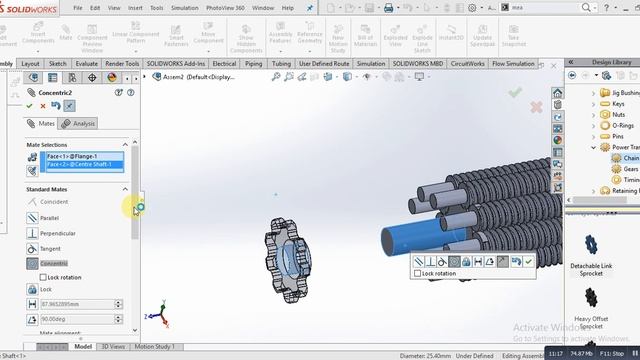Select the Gears item in Design Library
Image resolution: width=640 pixels, height=360 pixels.
point(631,169)
